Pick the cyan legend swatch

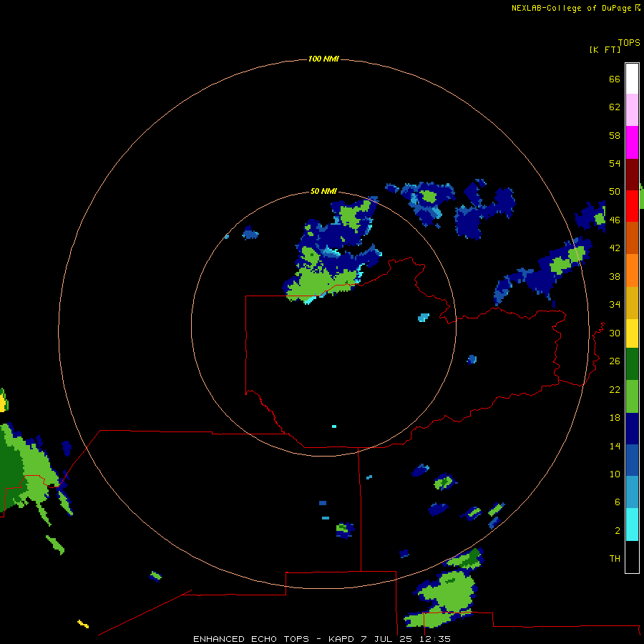[x=632, y=525]
